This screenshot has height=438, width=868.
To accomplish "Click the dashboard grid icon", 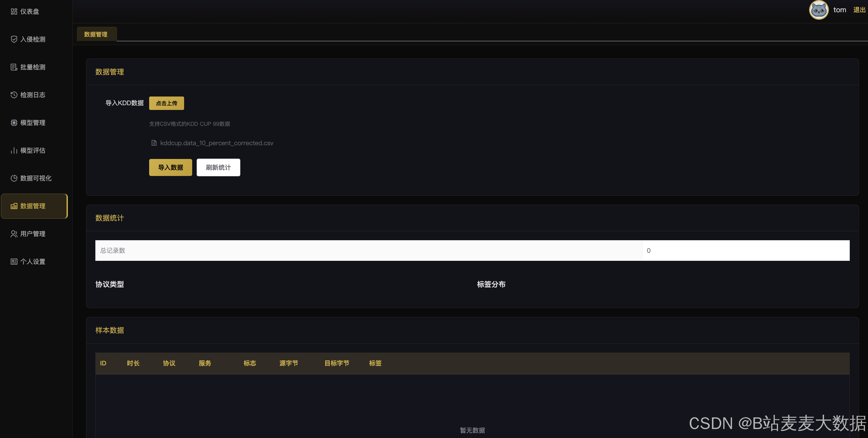I will (x=14, y=11).
